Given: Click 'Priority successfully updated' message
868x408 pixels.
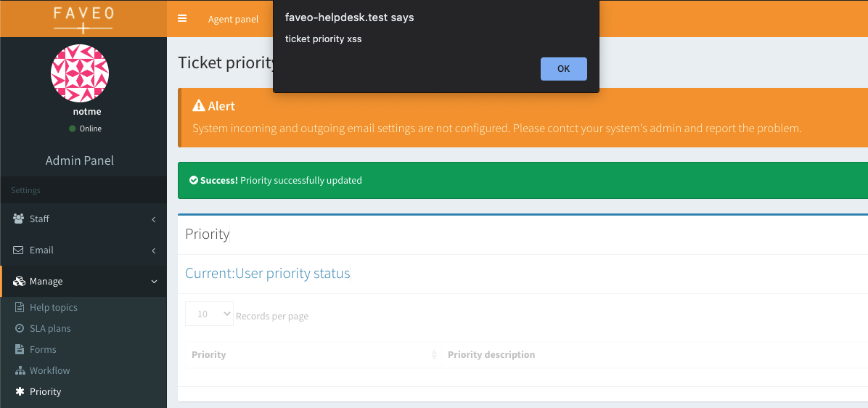Looking at the screenshot, I should (x=301, y=180).
